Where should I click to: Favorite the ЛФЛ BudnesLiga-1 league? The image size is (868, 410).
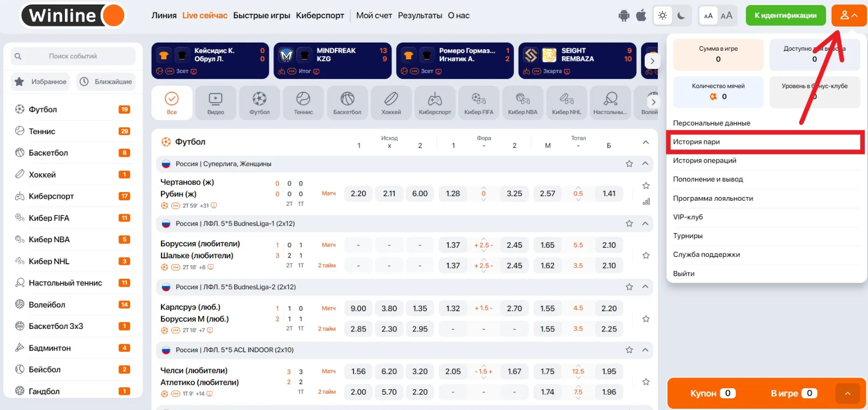(x=629, y=223)
